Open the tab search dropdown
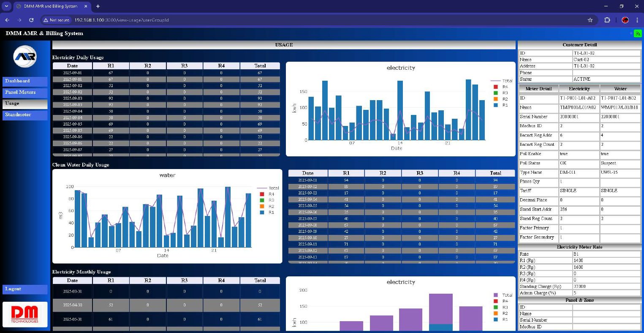Viewport: 644px width, 333px height. (x=6, y=6)
